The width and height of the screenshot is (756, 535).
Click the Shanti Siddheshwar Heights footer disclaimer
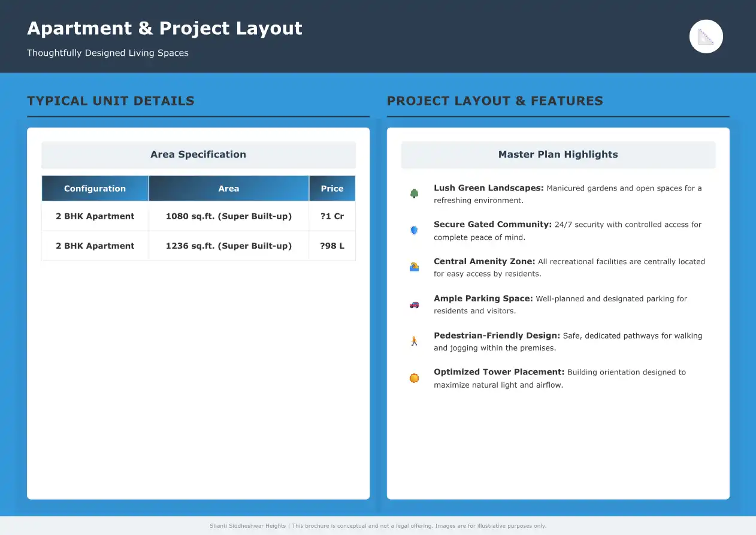378,526
